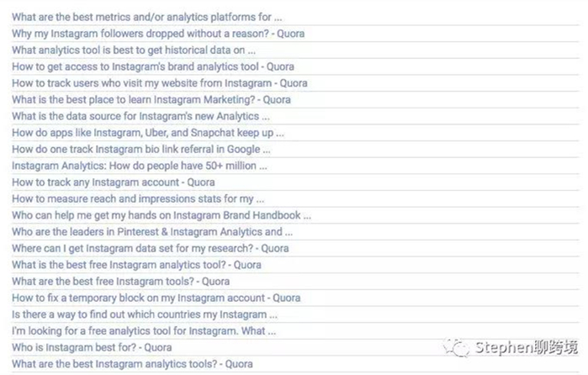Viewport: 588px width, 375px height.
Task: Open 'How to fix a temporary block' link
Action: click(156, 298)
